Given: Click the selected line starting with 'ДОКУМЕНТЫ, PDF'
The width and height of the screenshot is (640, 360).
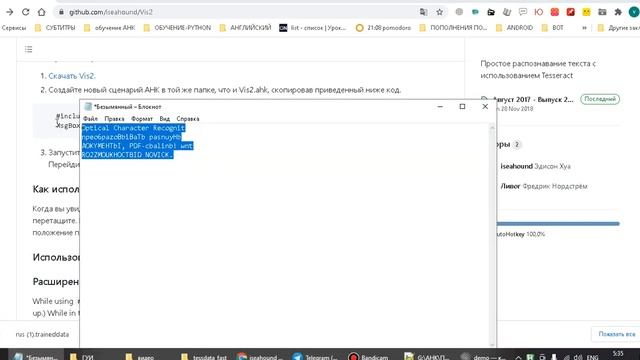Looking at the screenshot, I should point(137,146).
